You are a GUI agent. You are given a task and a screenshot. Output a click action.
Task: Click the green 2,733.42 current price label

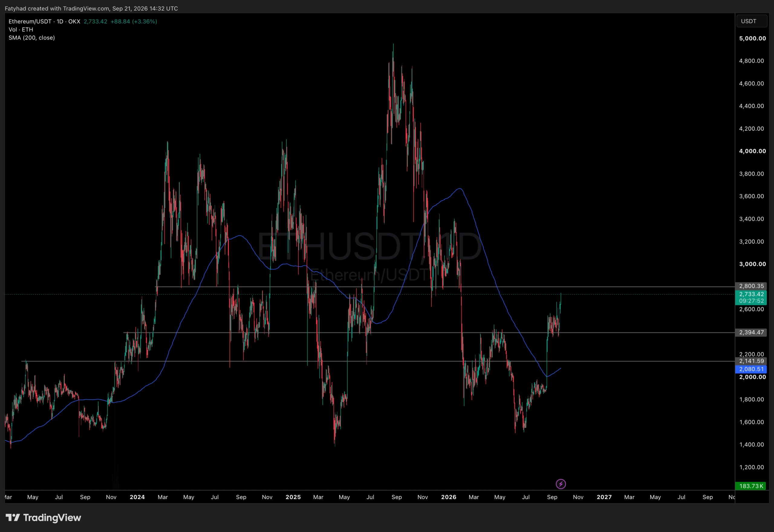751,294
